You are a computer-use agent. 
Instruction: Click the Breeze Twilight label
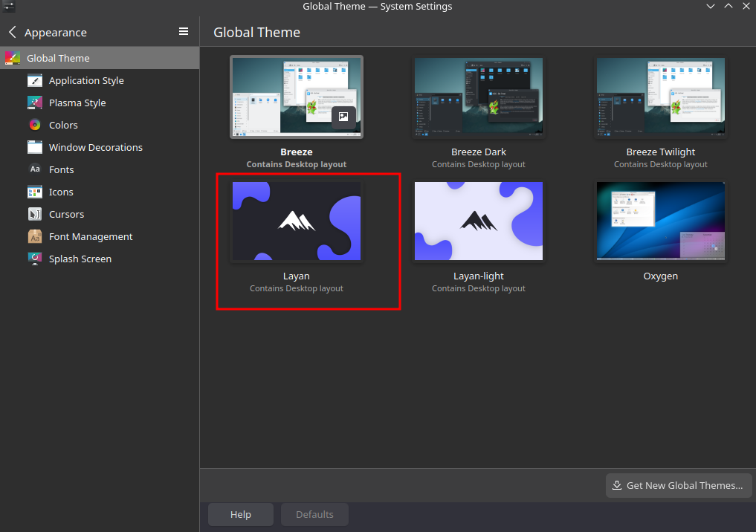click(661, 152)
